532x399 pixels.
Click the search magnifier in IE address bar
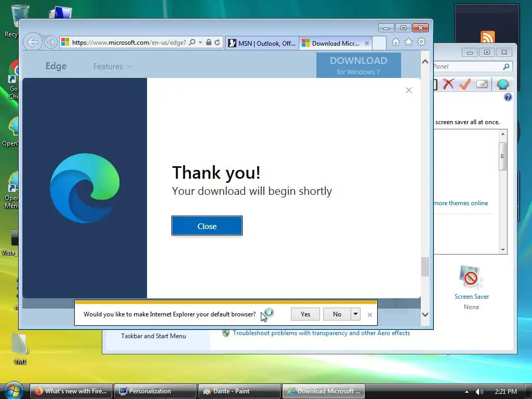[x=192, y=42]
